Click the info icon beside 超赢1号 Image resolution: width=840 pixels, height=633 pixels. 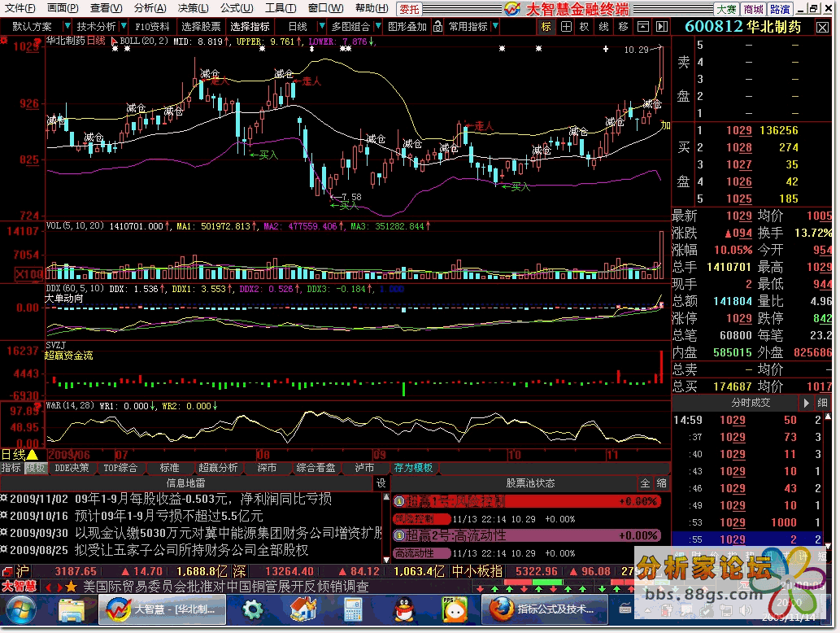point(398,502)
